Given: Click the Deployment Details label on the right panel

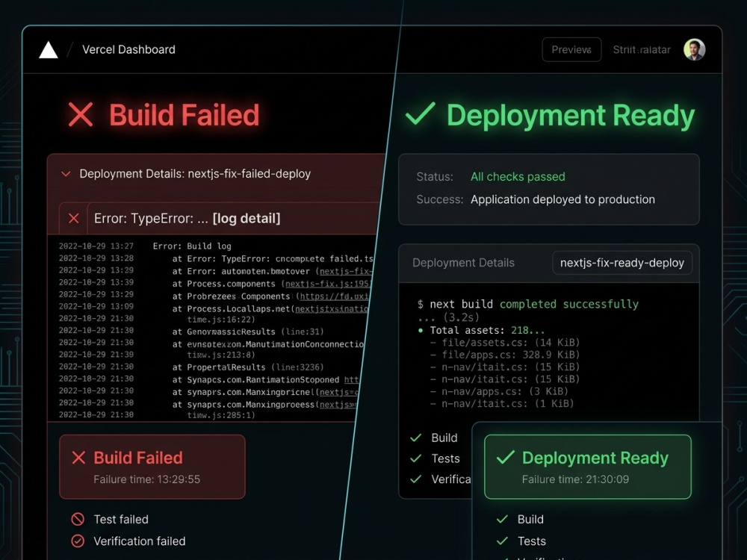Looking at the screenshot, I should coord(464,263).
